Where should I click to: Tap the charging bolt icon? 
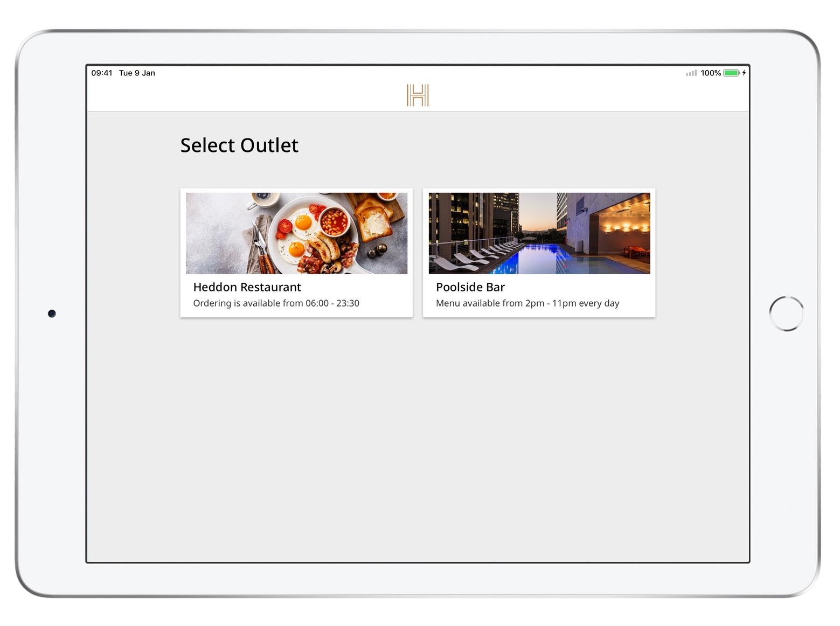click(744, 73)
